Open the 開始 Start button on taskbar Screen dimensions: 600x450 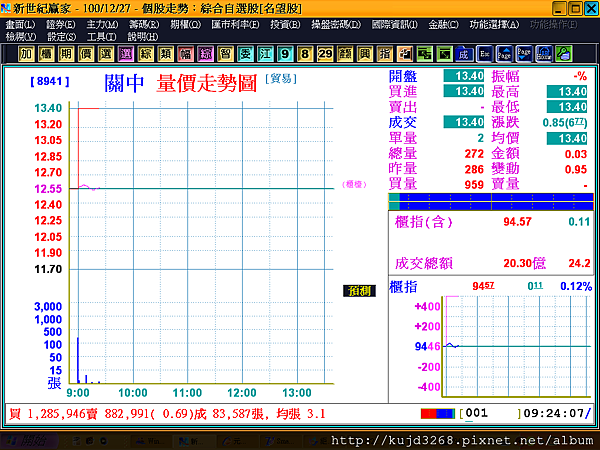click(31, 441)
